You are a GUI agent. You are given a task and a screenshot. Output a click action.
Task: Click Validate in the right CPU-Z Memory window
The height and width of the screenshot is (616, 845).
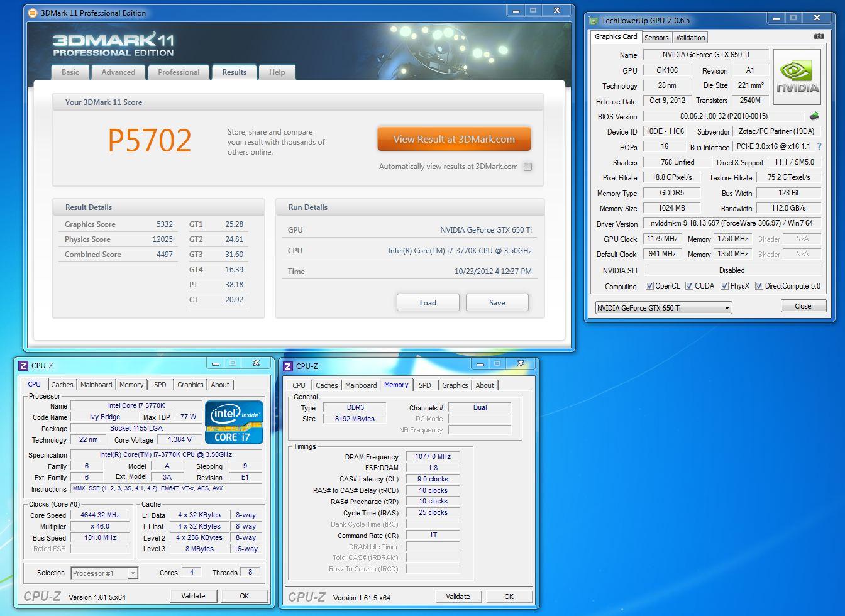(x=458, y=597)
